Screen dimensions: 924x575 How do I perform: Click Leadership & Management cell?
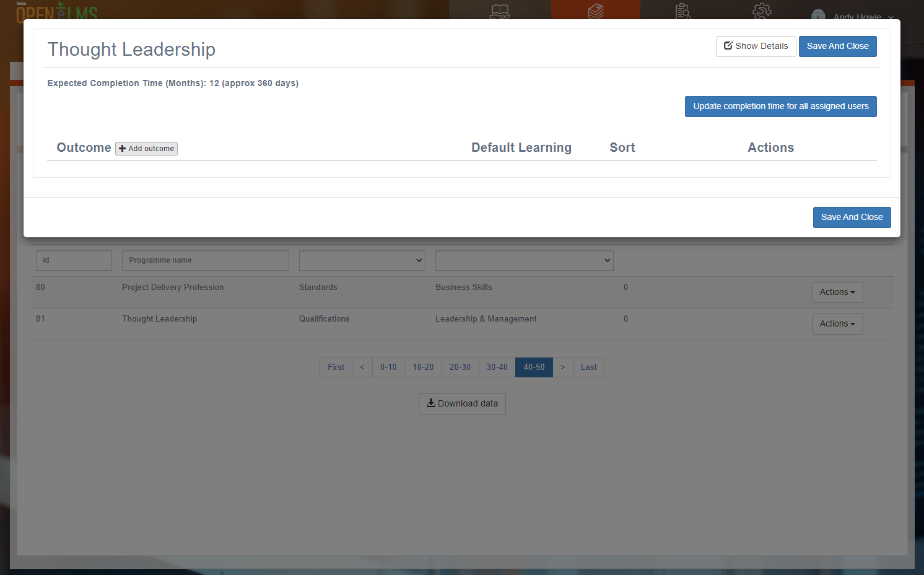coord(486,319)
